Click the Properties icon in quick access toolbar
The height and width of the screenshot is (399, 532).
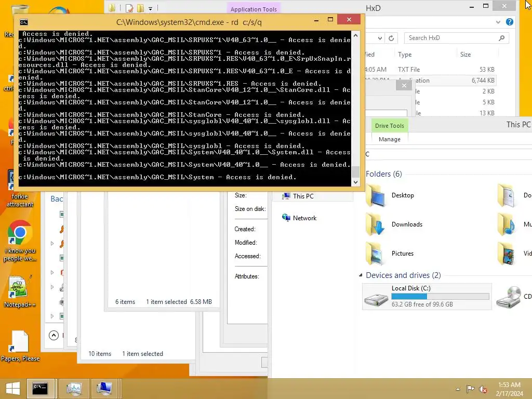[129, 8]
